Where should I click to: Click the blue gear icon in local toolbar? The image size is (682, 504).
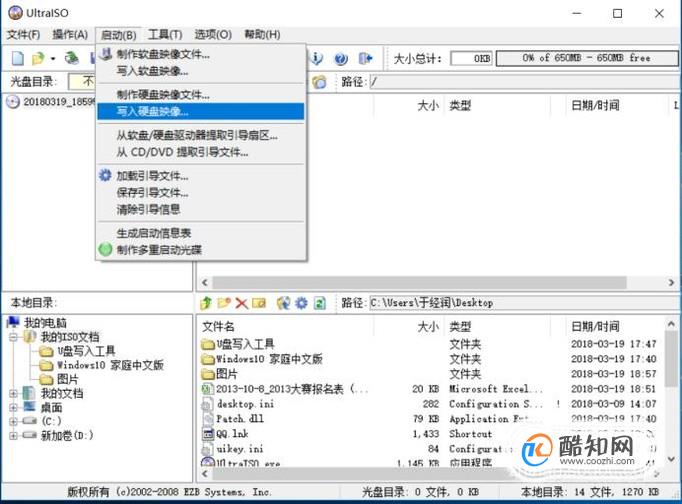pyautogui.click(x=301, y=303)
